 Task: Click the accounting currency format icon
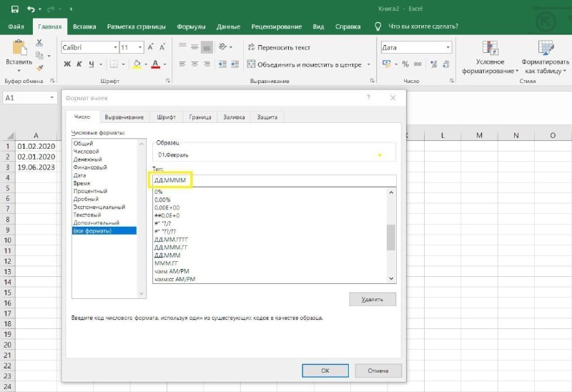386,64
